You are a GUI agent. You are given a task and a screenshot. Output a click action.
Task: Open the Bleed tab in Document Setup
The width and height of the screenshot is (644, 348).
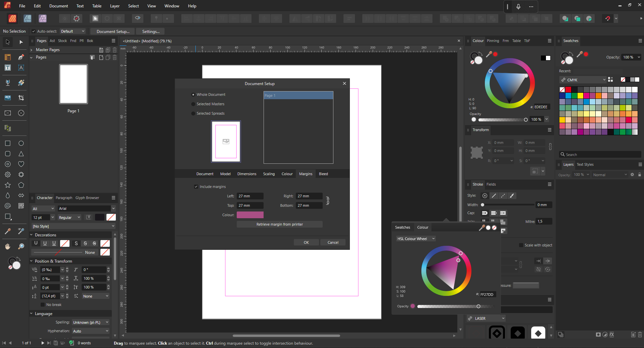(x=323, y=174)
